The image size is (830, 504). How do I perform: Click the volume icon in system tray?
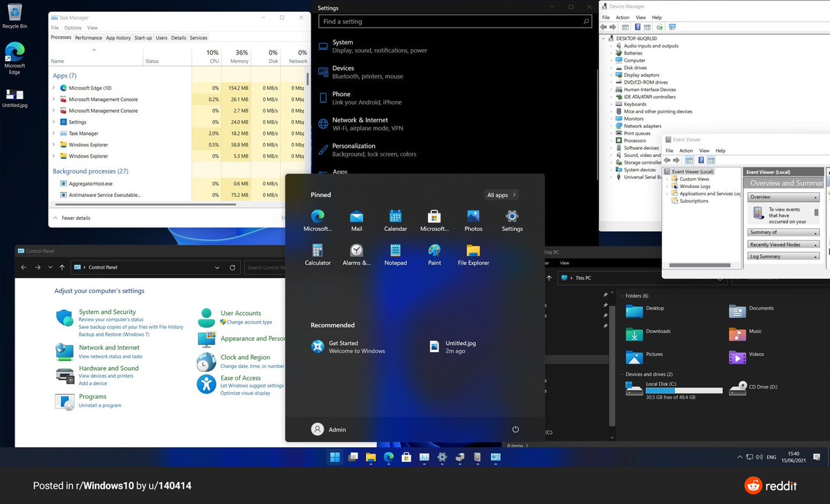point(760,457)
